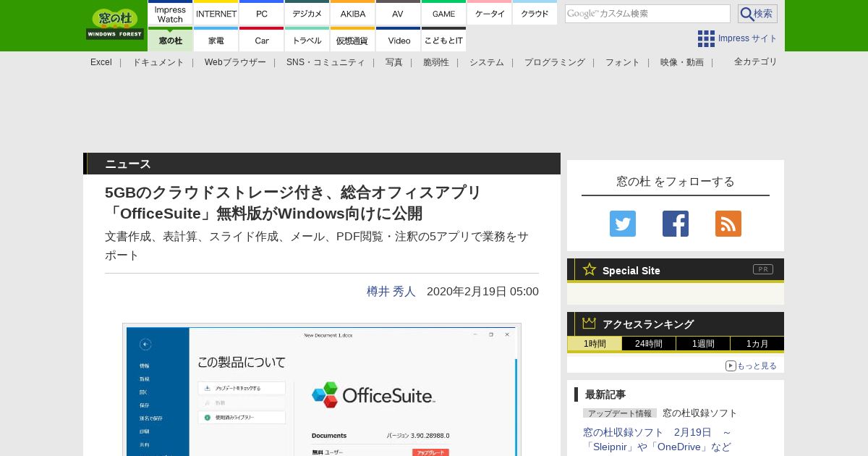Open the Video tab
Viewport: 868px width, 456px height.
pos(399,39)
